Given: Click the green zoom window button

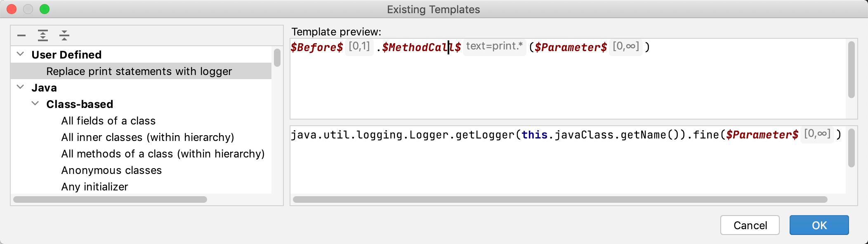Looking at the screenshot, I should click(x=45, y=9).
